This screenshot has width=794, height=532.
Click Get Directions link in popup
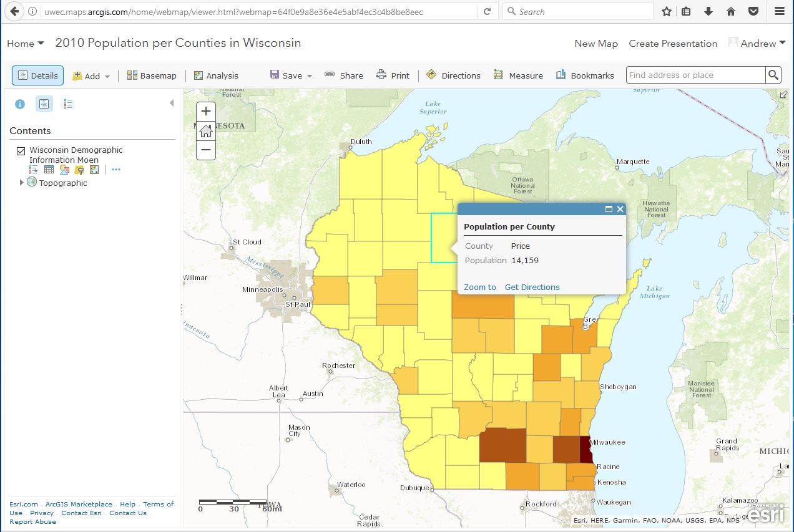(x=532, y=287)
